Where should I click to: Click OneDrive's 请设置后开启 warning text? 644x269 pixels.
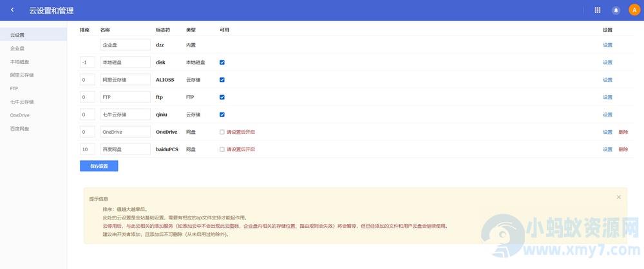(241, 132)
